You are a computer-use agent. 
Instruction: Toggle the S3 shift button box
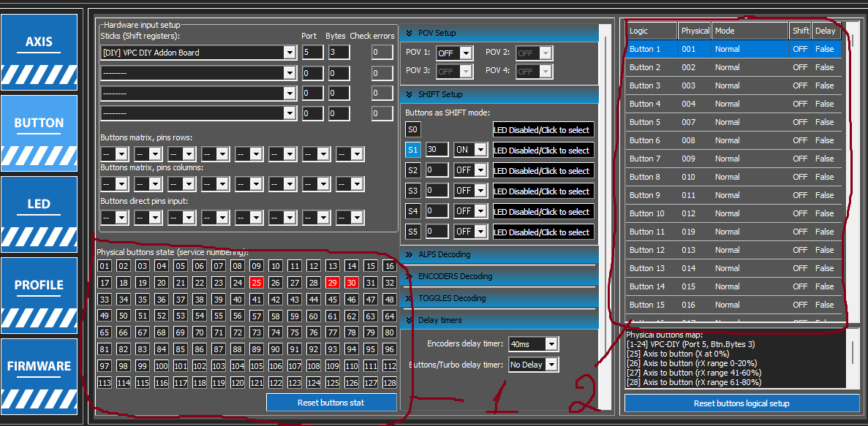tap(413, 191)
